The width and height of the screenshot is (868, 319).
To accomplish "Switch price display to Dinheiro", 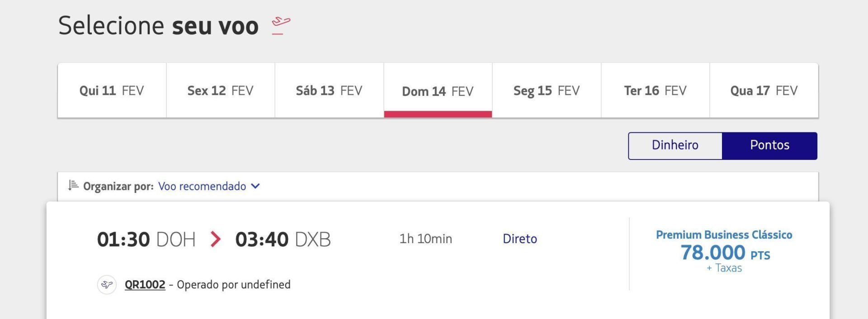I will (675, 145).
